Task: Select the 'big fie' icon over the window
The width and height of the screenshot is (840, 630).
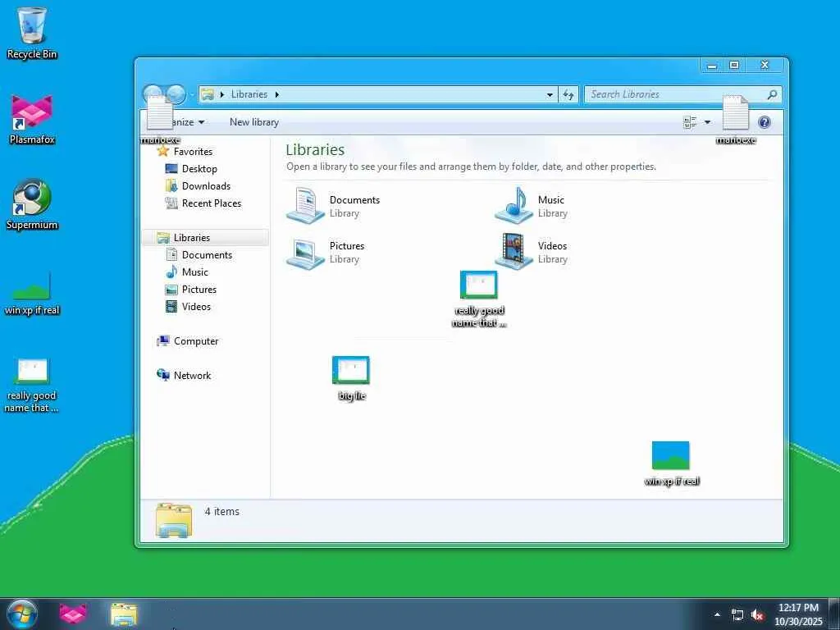Action: (351, 378)
